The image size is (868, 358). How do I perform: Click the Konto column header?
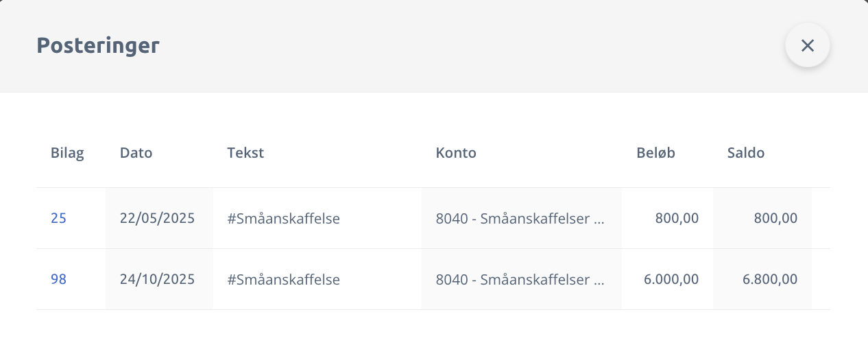coord(456,153)
